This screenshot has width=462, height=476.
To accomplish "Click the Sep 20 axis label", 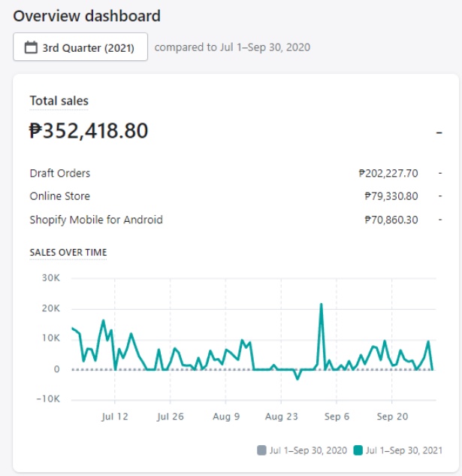I will 392,417.
